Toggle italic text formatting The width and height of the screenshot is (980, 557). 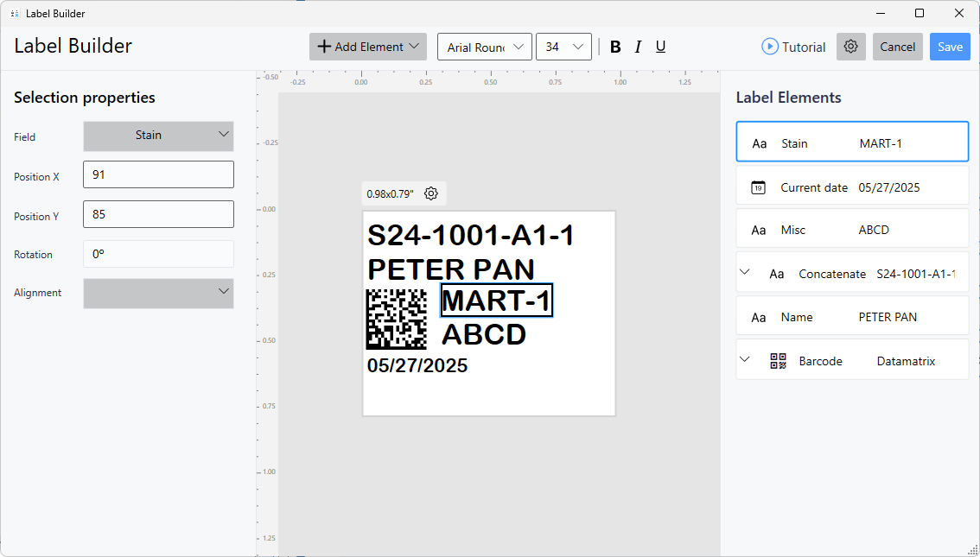pyautogui.click(x=638, y=47)
